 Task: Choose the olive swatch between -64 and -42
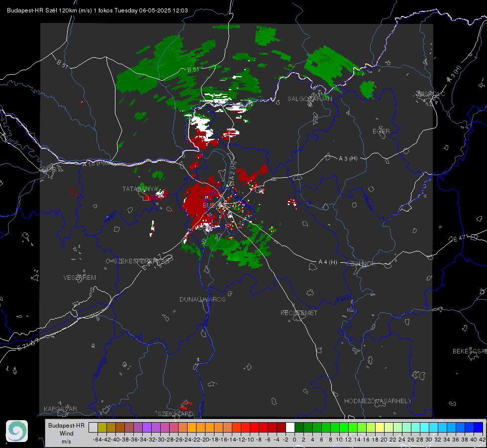(x=102, y=427)
